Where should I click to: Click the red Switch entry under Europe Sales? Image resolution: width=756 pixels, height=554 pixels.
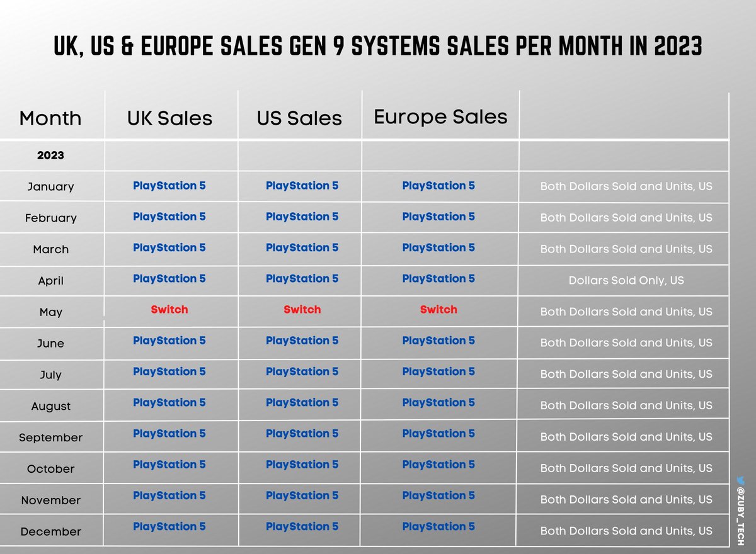pos(438,310)
